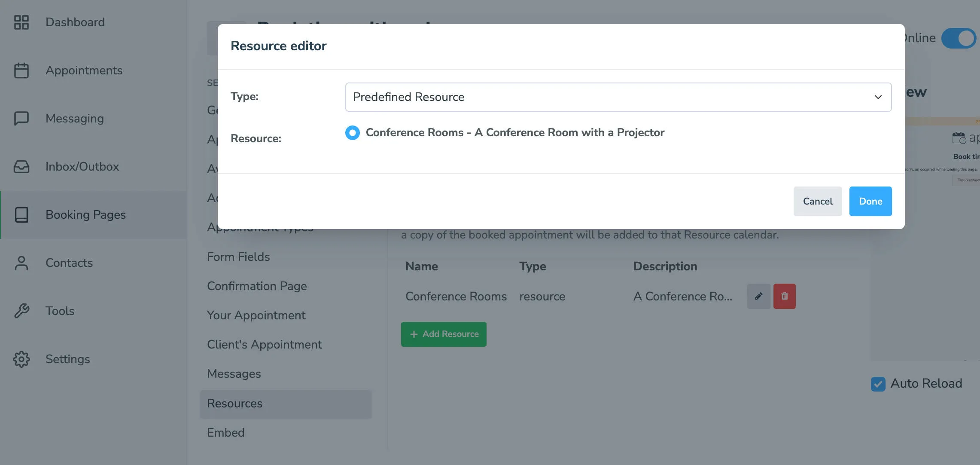Toggle the Online switch
Image resolution: width=980 pixels, height=465 pixels.
(x=958, y=38)
